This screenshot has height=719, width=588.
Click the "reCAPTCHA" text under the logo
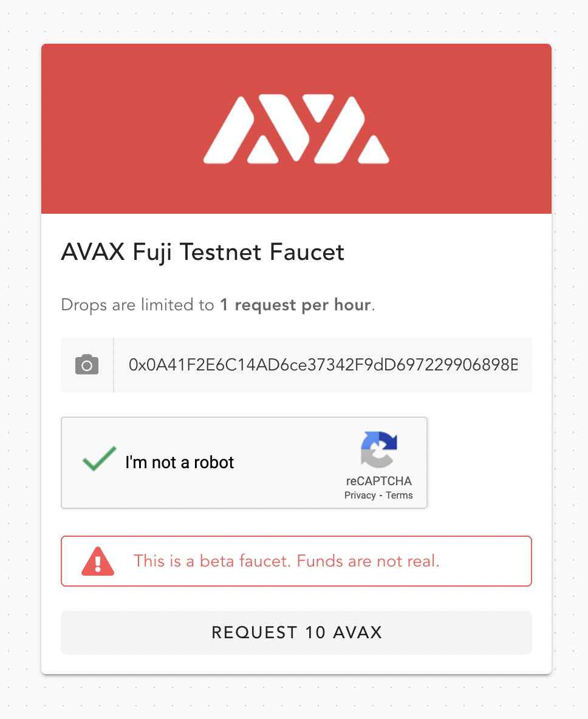[x=378, y=481]
